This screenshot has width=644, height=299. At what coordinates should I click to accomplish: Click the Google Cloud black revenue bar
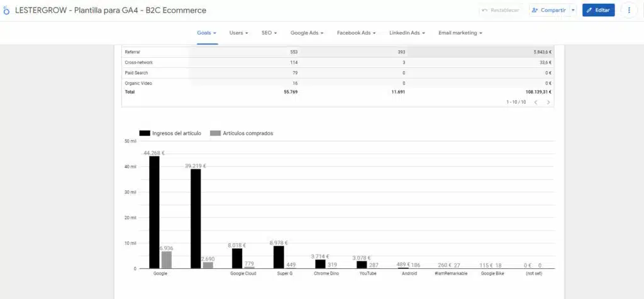click(237, 258)
